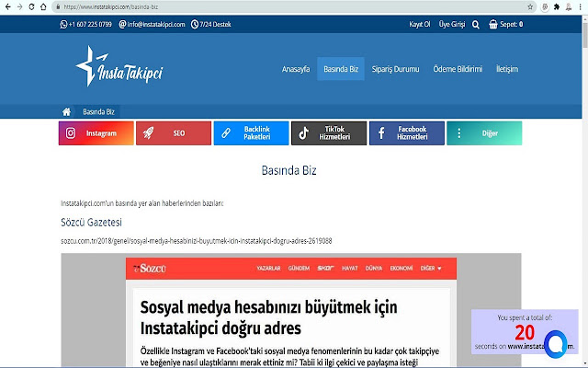Open the Üye Girişi login link

point(452,25)
